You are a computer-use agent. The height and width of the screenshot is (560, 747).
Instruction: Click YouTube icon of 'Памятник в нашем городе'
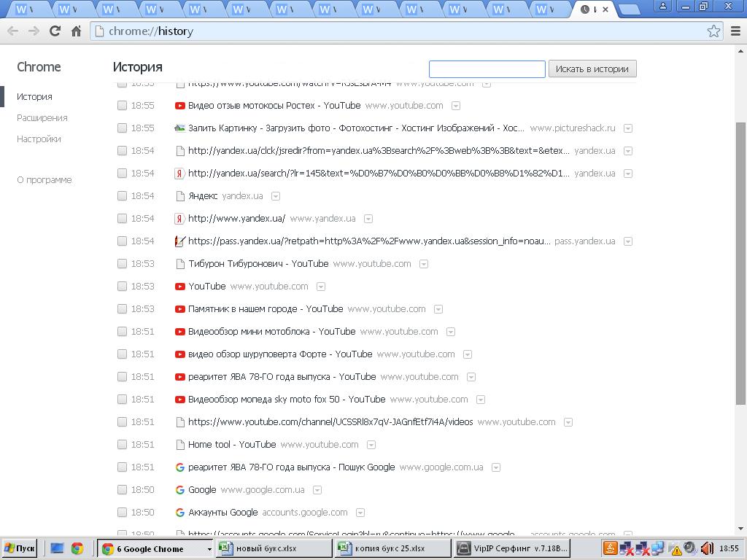pos(179,309)
